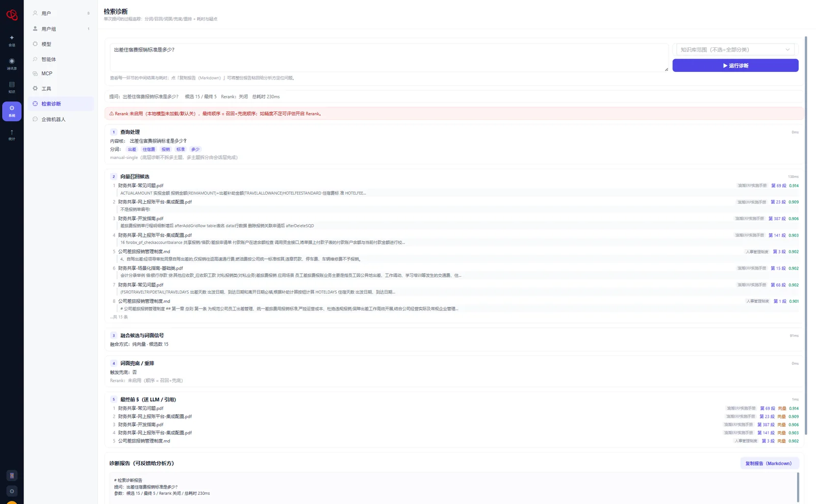Click the textarea resize handle corner

pos(666,69)
